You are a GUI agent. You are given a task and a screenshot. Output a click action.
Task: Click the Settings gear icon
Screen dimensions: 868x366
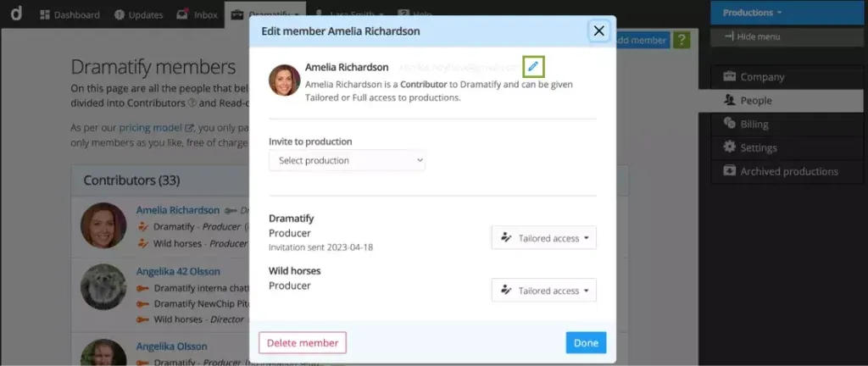coord(730,147)
